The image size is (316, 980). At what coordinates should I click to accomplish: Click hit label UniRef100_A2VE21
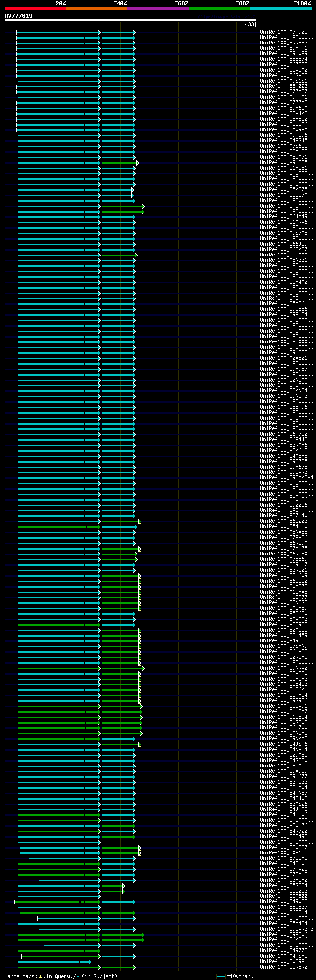click(283, 358)
